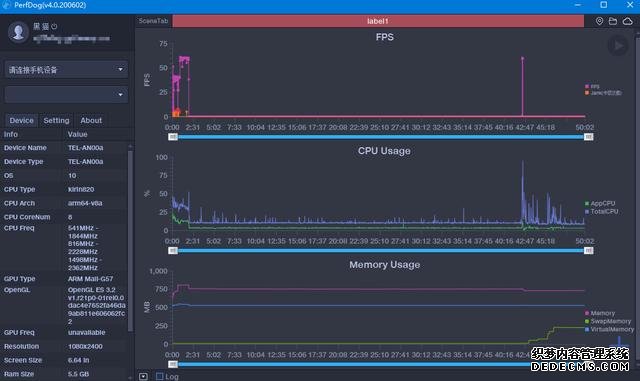Click the kirin820 value cell
The height and width of the screenshot is (381, 640).
click(81, 189)
